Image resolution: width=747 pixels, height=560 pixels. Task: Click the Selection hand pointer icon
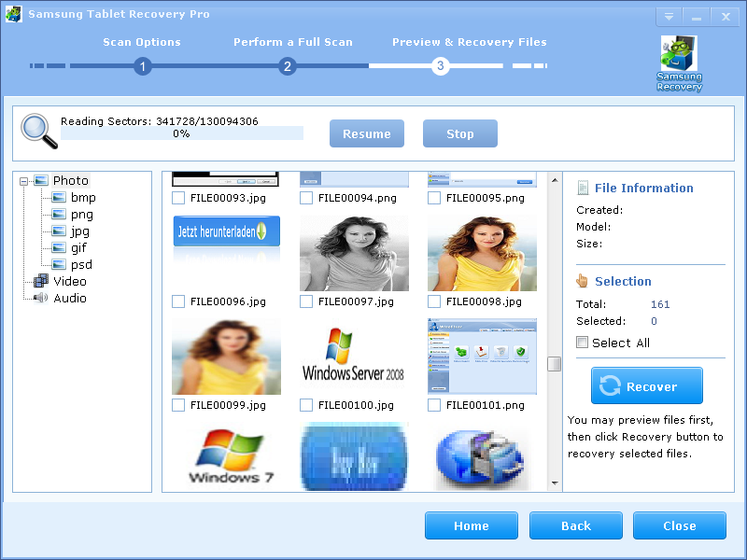point(582,281)
